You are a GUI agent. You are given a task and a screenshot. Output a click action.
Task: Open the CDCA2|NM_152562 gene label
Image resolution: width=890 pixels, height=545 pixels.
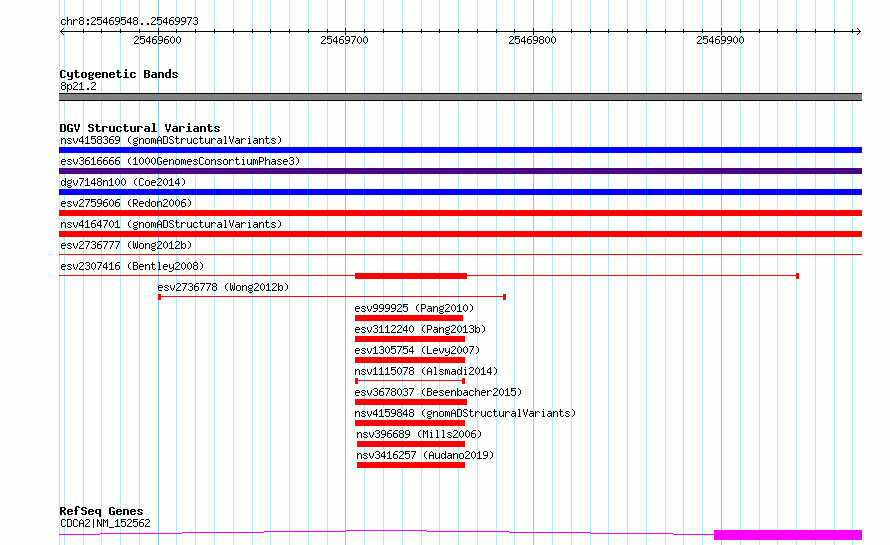[x=105, y=523]
